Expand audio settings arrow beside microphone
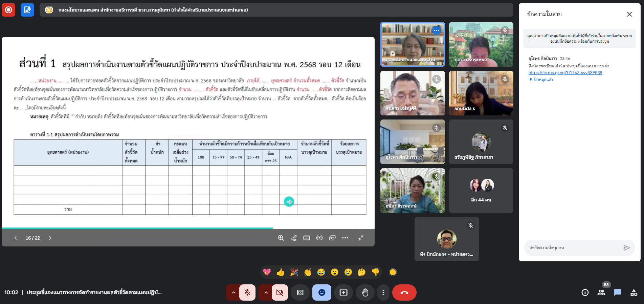Screen dimensions: 644x304 [234, 292]
